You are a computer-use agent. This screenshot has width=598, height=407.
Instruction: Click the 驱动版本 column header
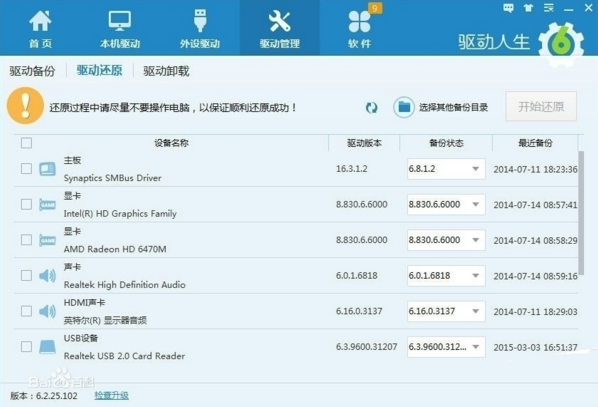364,143
